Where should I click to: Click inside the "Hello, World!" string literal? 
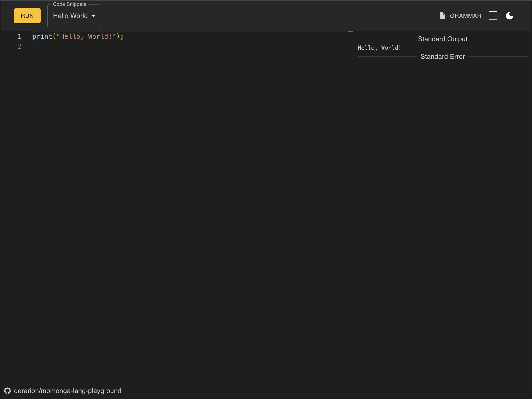(86, 36)
